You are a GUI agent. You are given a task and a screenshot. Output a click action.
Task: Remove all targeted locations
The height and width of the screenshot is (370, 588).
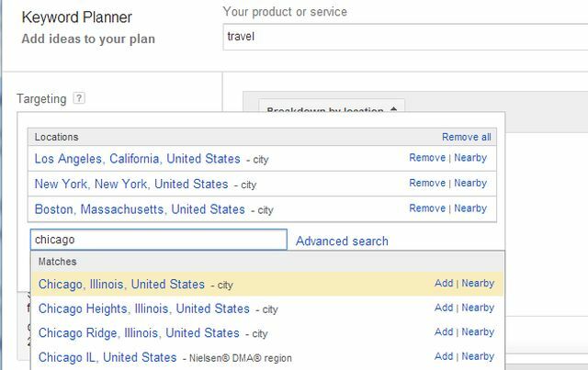(x=466, y=137)
